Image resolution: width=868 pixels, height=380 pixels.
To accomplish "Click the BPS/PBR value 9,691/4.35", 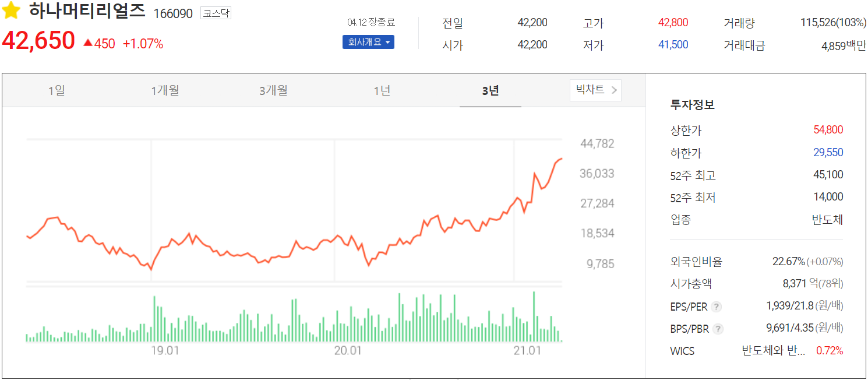I will (x=789, y=328).
